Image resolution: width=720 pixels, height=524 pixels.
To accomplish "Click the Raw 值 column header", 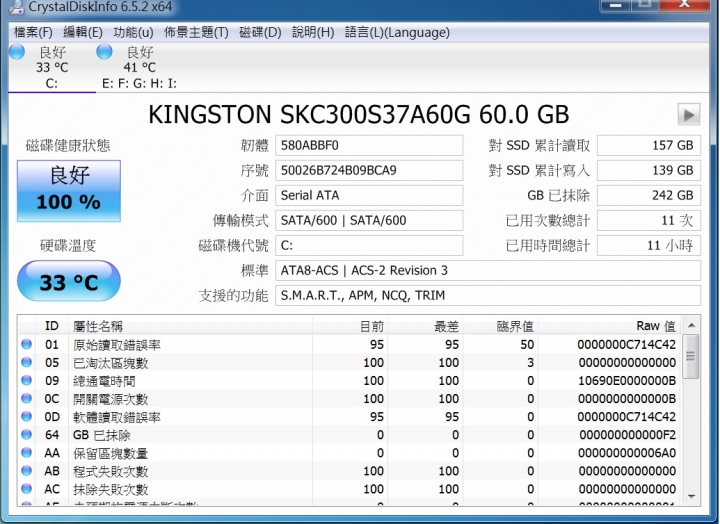I will click(610, 326).
